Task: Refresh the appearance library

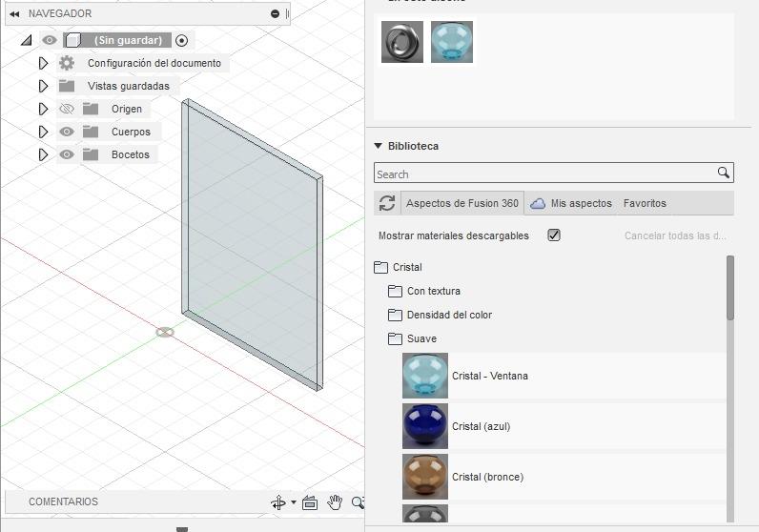Action: [387, 203]
